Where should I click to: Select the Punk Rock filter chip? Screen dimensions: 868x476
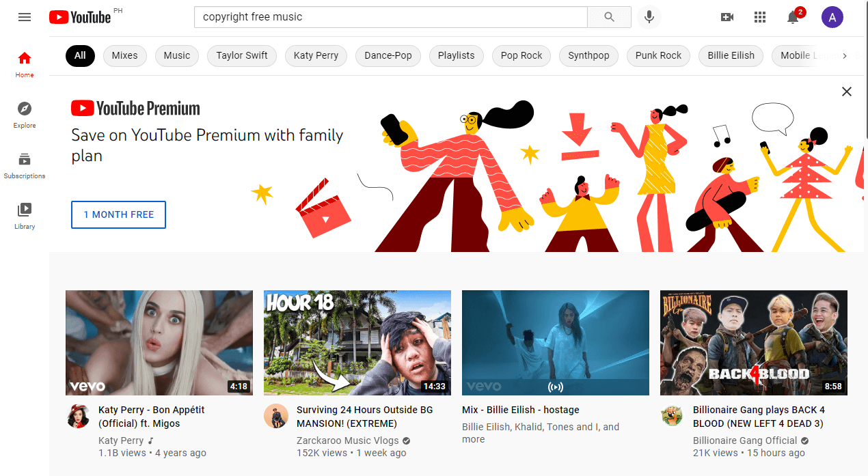click(658, 55)
